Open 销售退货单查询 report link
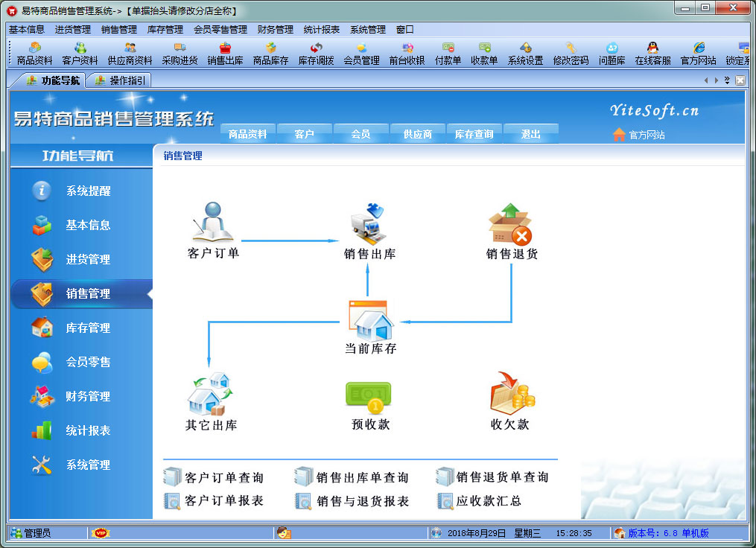This screenshot has width=756, height=548. click(493, 477)
